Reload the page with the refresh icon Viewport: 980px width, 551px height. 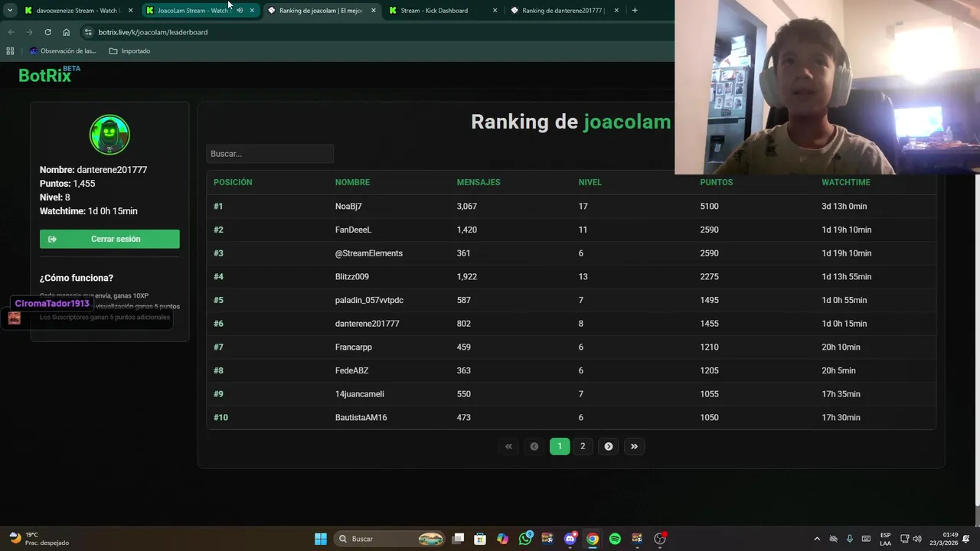pos(47,32)
